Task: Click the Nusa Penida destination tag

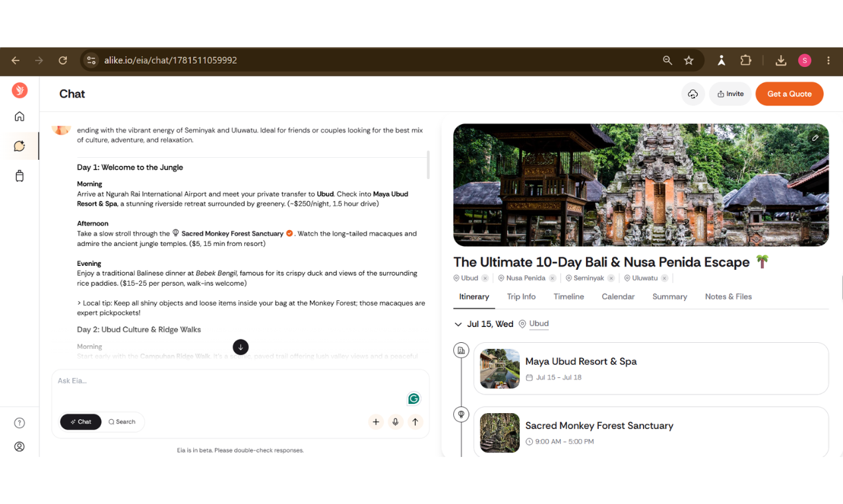Action: [526, 279]
